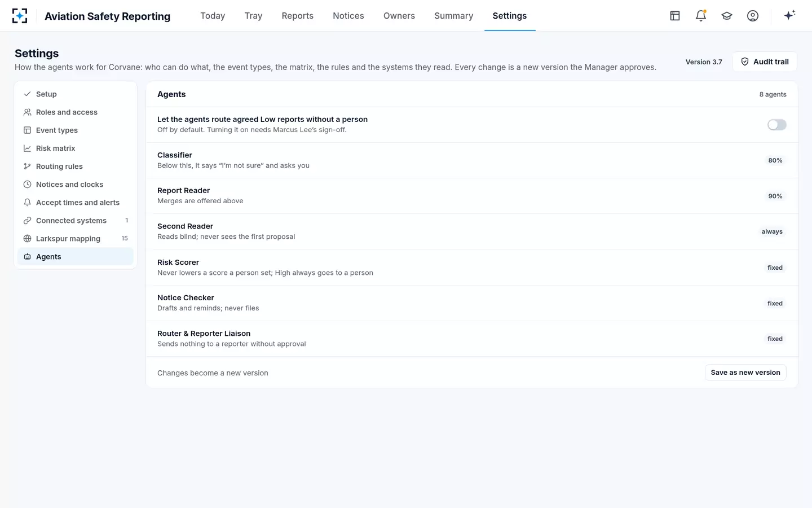
Task: Click the Connected systems link icon
Action: [27, 221]
